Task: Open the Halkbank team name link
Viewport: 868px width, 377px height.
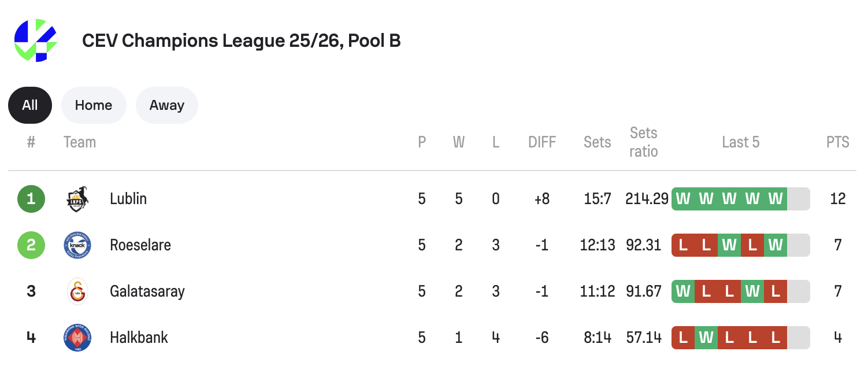Action: point(139,338)
